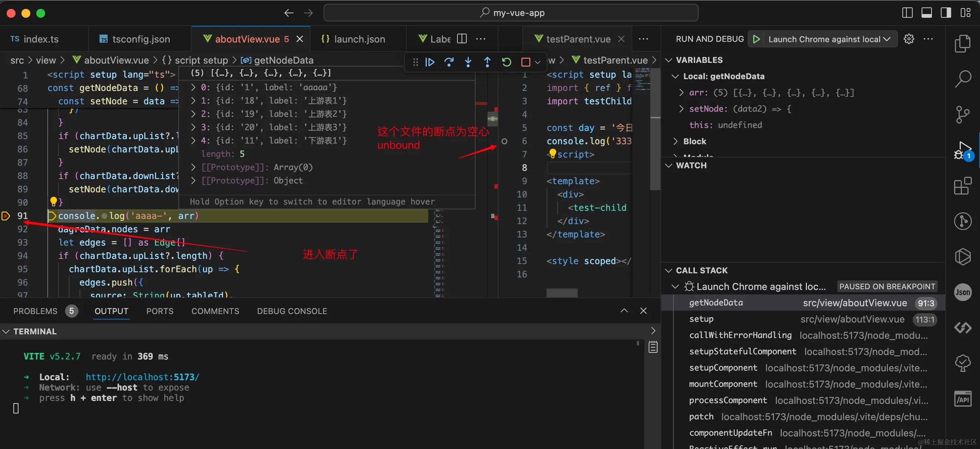The width and height of the screenshot is (980, 449).
Task: Click the Step Out debug icon
Action: click(487, 62)
